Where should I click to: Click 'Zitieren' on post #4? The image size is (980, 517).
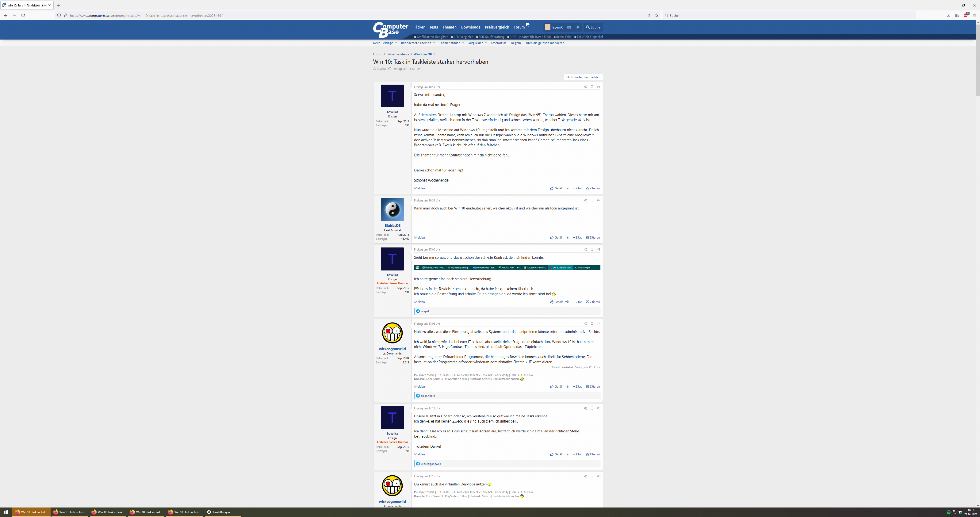(x=593, y=387)
